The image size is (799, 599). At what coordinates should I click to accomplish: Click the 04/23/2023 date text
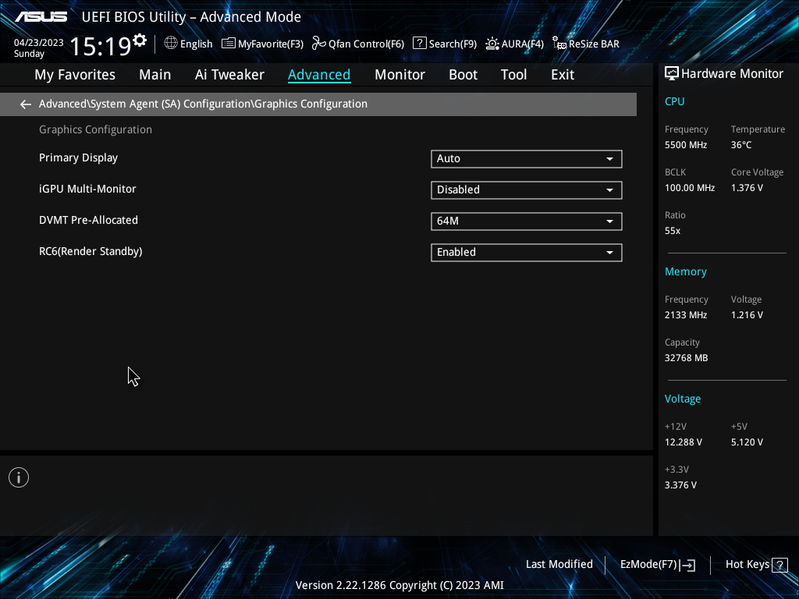[39, 43]
